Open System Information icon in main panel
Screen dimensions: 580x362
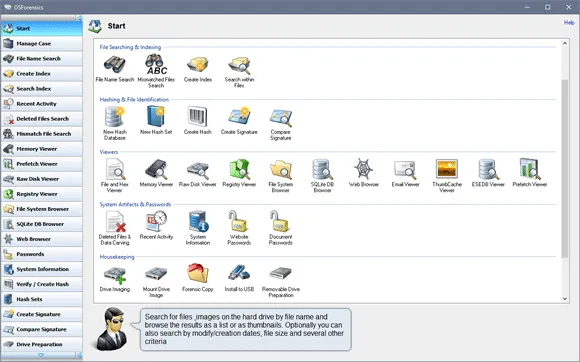pos(198,221)
